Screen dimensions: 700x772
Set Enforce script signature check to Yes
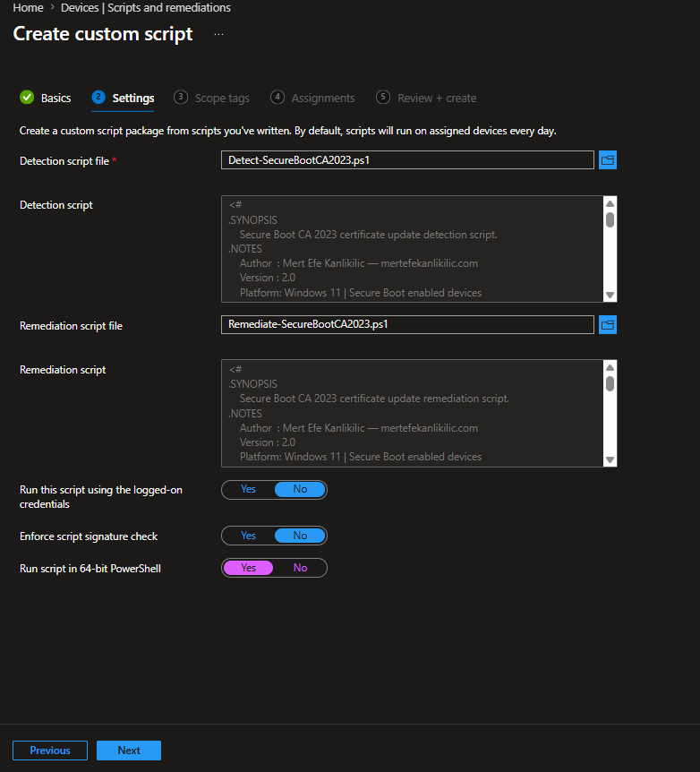[248, 536]
